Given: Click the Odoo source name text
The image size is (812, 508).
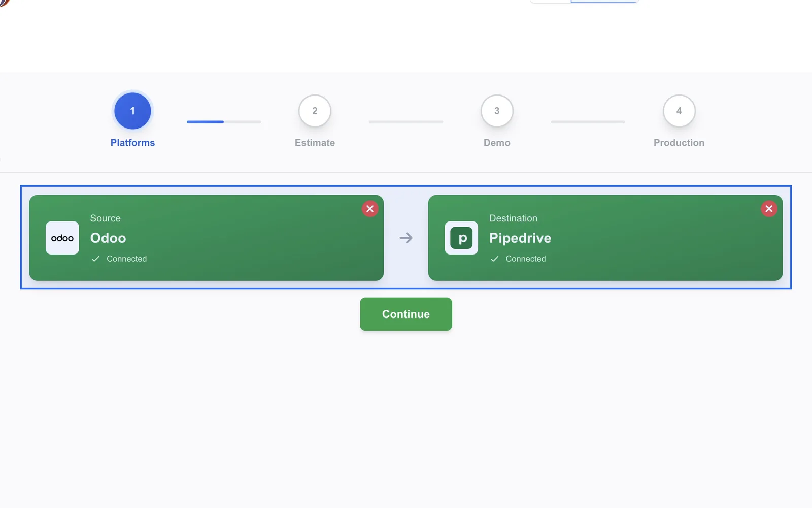Looking at the screenshot, I should pos(108,238).
